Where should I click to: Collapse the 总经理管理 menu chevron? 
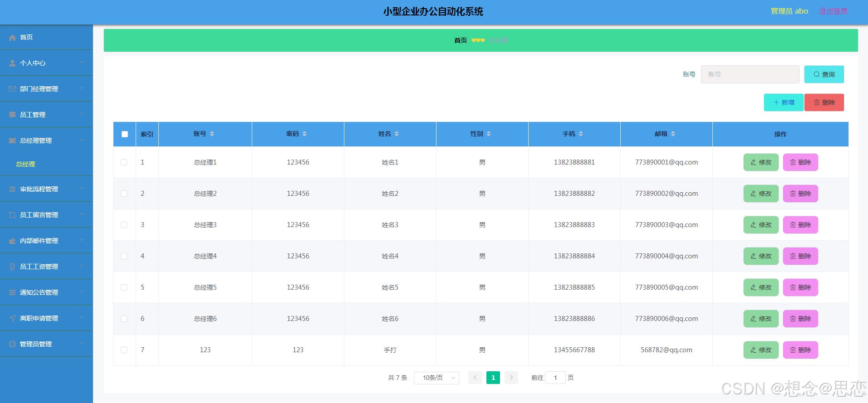click(81, 140)
